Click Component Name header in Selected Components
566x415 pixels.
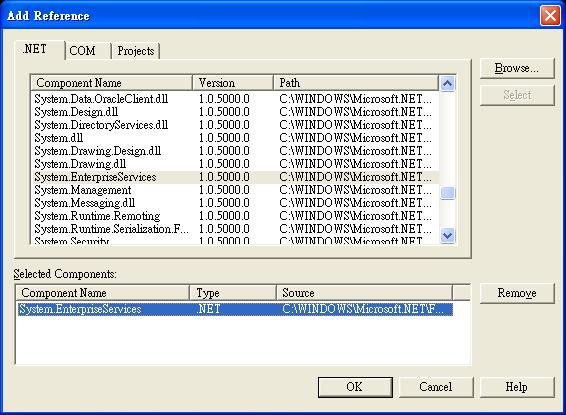click(x=103, y=293)
